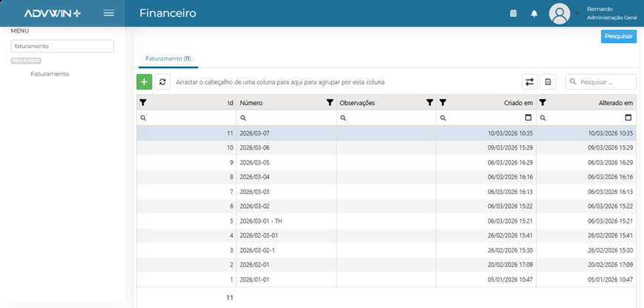Viewport: 644px width, 308px height.
Task: Sort by the Criado em column header
Action: click(519, 103)
